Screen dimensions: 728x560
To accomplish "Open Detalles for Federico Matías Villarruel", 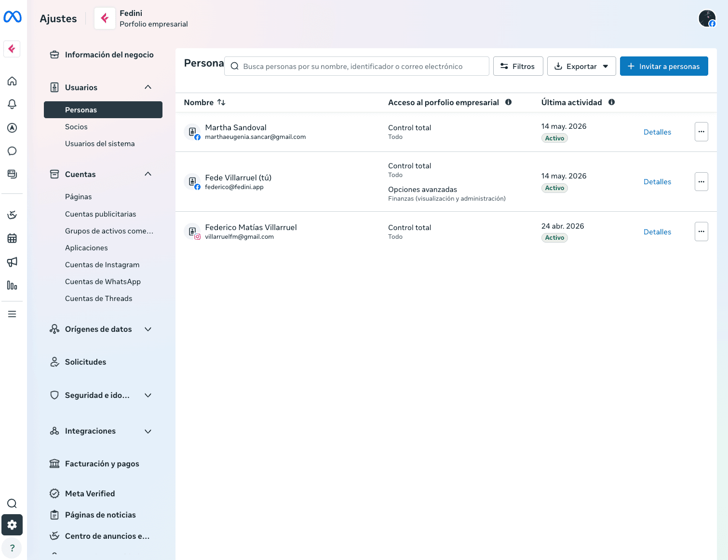I will [x=657, y=232].
